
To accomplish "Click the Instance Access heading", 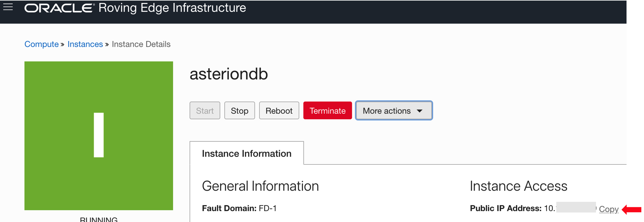I will pos(518,186).
